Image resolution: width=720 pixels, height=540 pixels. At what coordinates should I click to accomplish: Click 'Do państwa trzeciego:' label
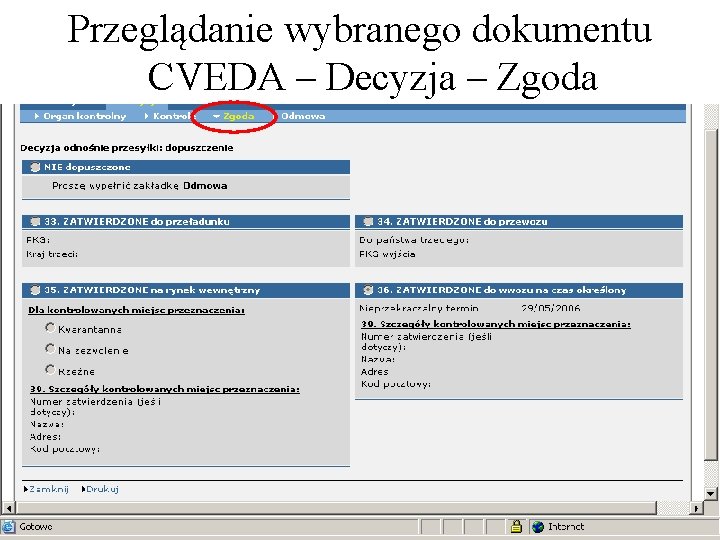pos(414,240)
